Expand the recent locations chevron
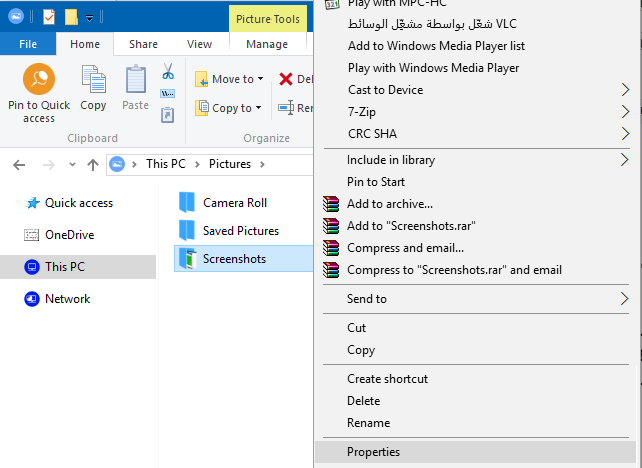642x468 pixels. tap(72, 165)
